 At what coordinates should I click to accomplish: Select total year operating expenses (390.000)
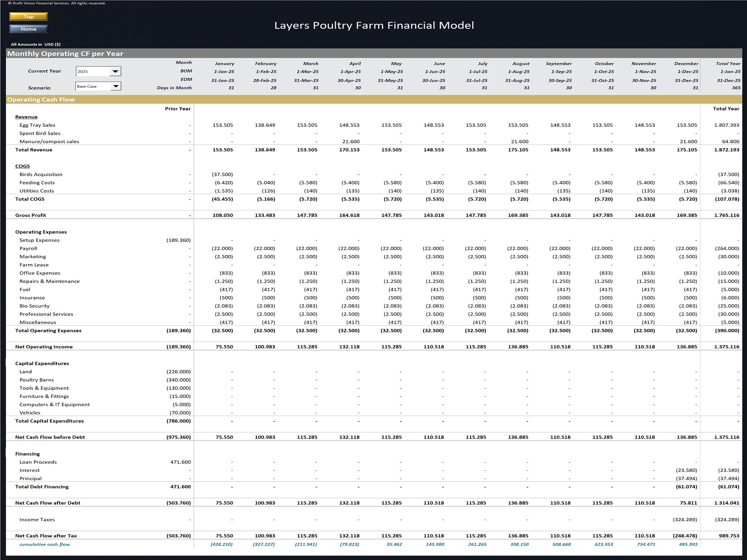click(x=727, y=330)
